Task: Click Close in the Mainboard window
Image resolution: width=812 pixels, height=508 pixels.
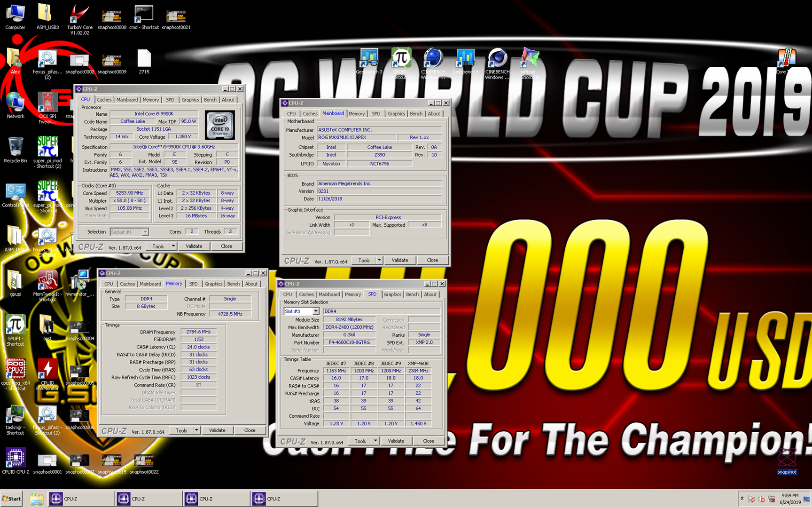Action: pos(432,260)
